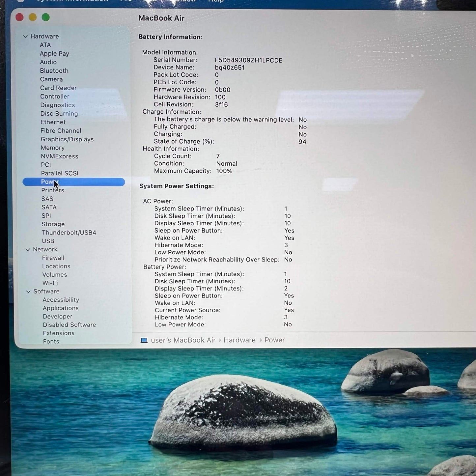Viewport: 476px width, 476px height.
Task: Click Maximum Capacity value 100%
Action: tap(224, 171)
